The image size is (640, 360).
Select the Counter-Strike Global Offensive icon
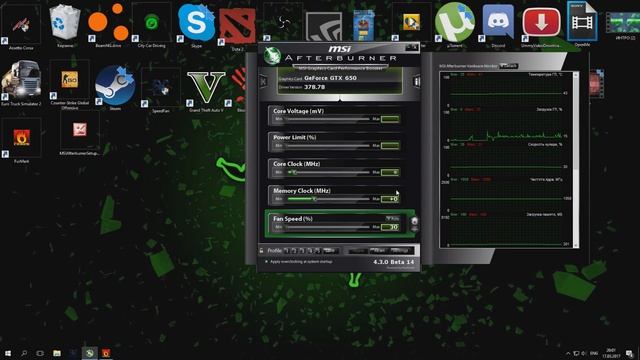point(70,84)
